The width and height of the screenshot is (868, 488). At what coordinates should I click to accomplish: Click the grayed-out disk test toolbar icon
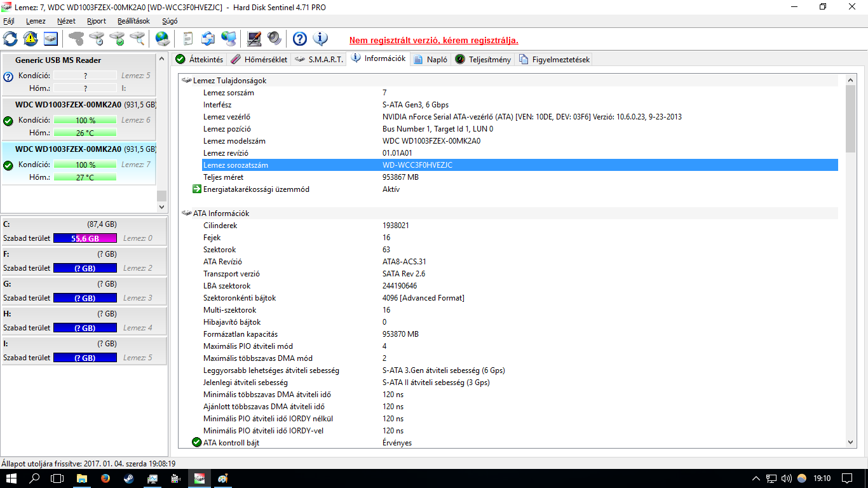(x=76, y=38)
